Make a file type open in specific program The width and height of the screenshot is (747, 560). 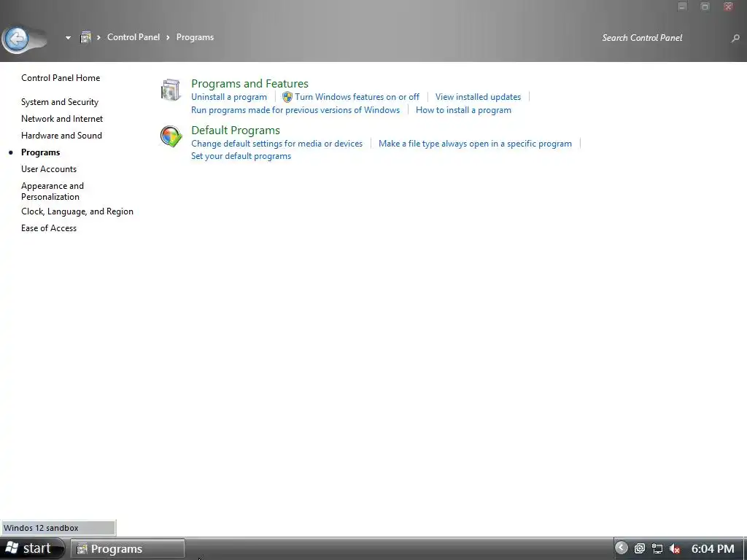click(475, 144)
